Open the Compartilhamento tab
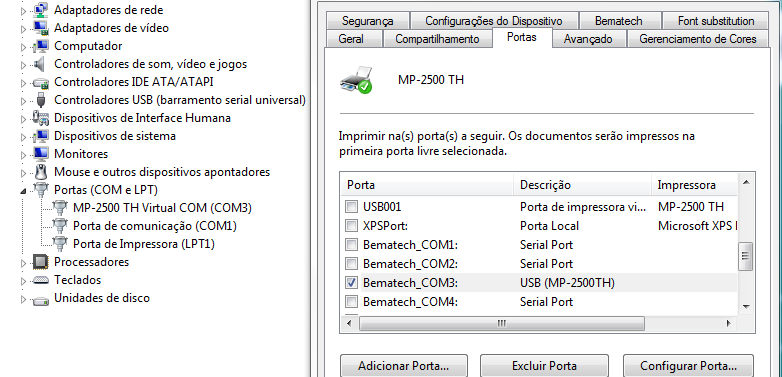Image resolution: width=782 pixels, height=377 pixels. point(437,39)
